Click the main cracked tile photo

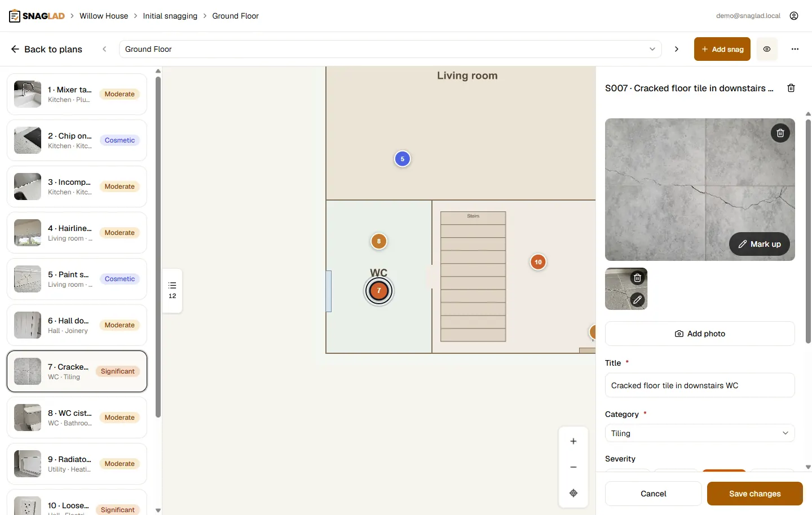(700, 189)
